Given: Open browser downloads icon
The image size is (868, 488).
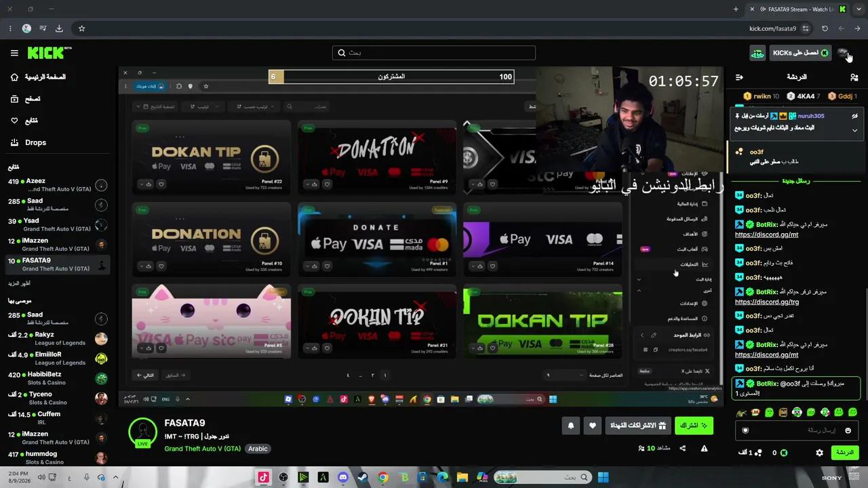Looking at the screenshot, I should point(59,28).
